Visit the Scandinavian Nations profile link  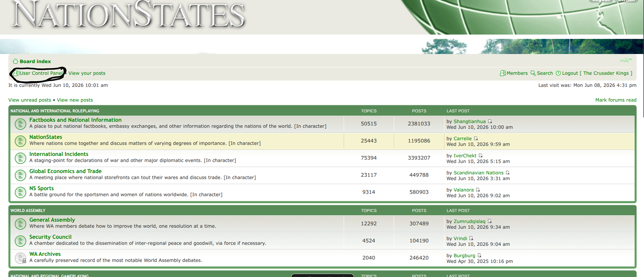[478, 173]
